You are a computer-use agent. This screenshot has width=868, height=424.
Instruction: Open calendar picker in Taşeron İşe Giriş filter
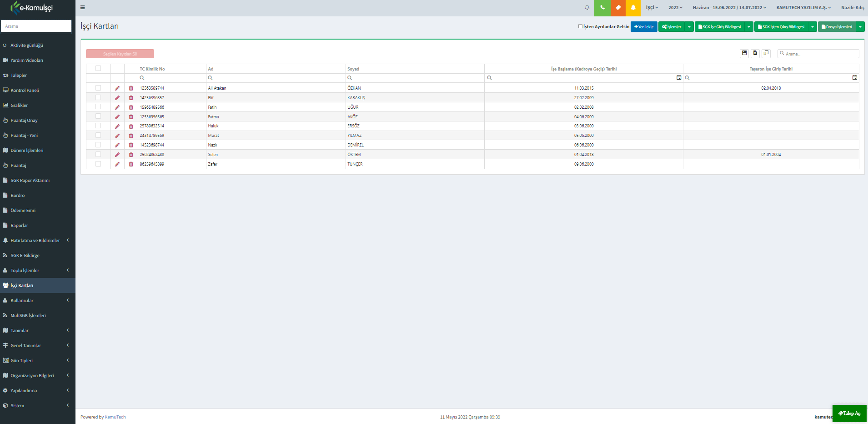point(855,78)
